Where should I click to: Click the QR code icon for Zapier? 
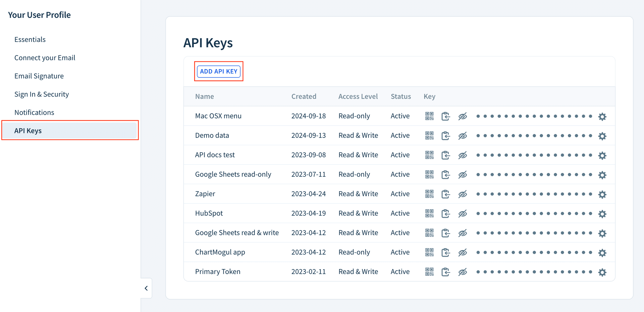tap(429, 194)
